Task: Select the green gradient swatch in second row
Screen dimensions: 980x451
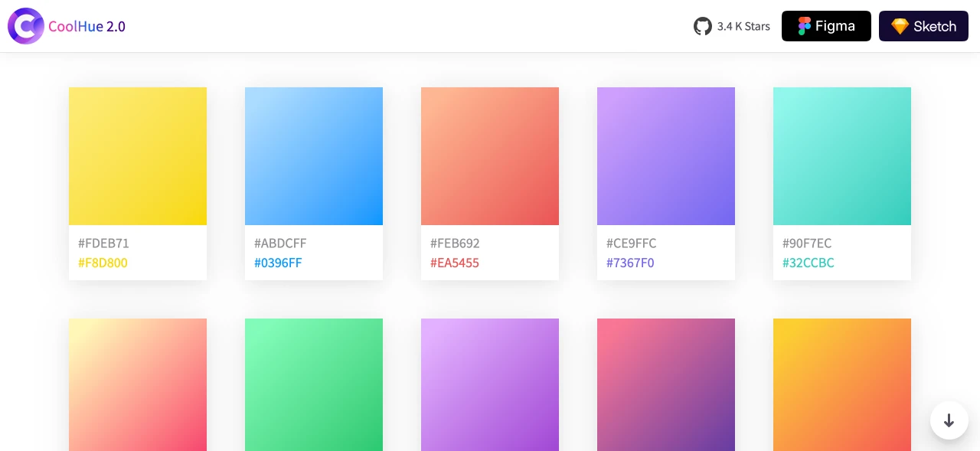Action: click(314, 384)
